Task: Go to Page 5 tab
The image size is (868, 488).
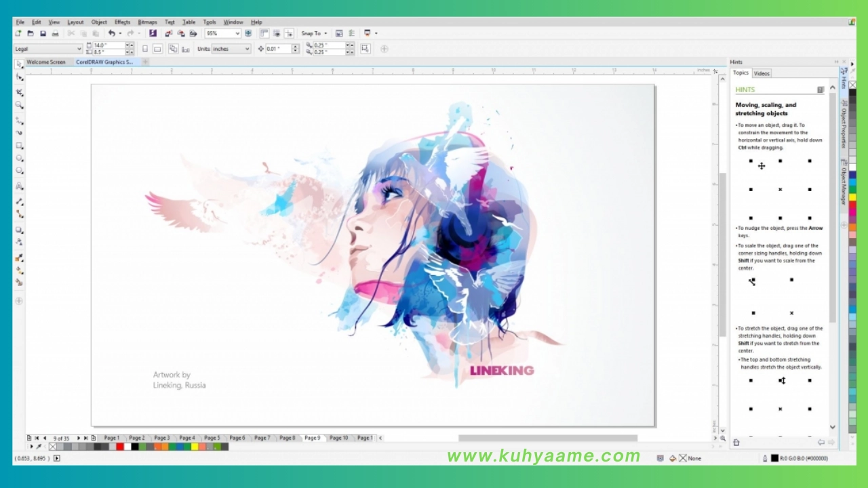Action: tap(212, 438)
